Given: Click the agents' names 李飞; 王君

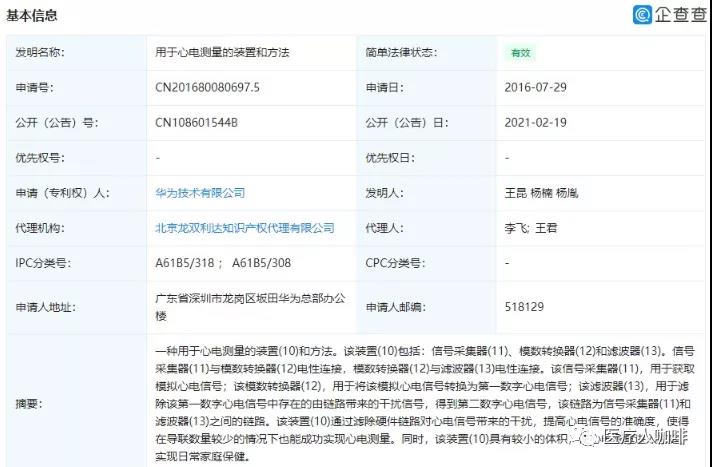Looking at the screenshot, I should [x=530, y=228].
